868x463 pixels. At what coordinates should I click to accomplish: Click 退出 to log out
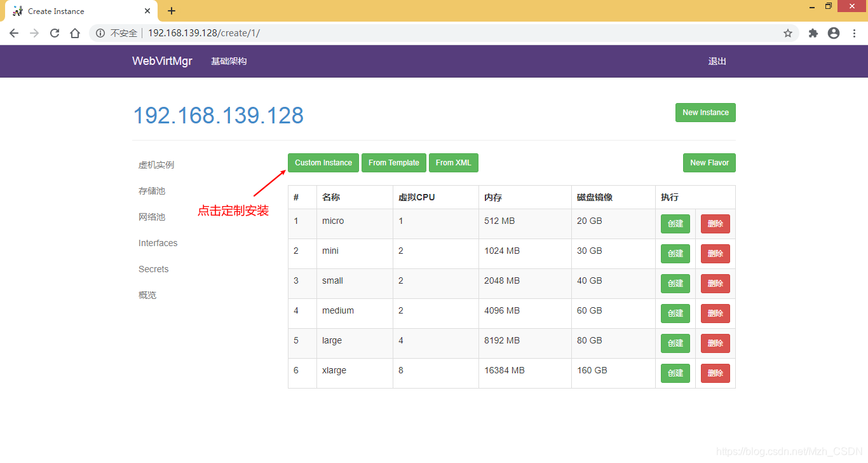(x=717, y=61)
